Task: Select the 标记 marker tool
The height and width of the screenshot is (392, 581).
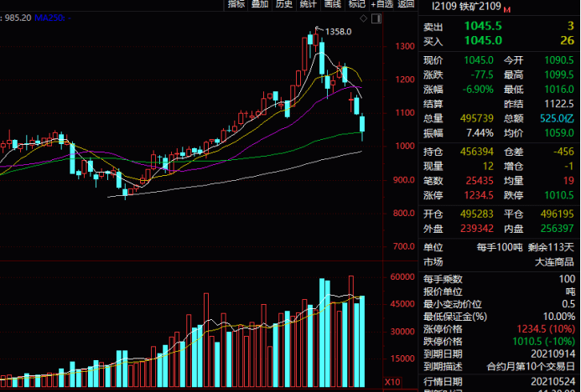Action: point(357,4)
